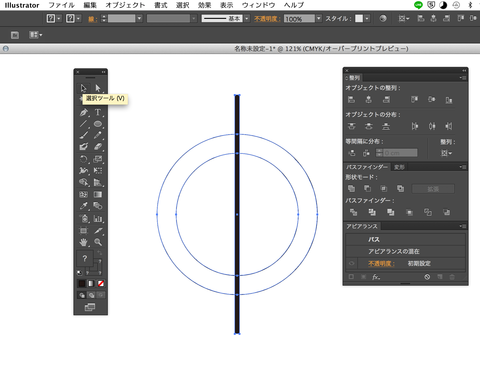Open Recolor Artwork from the control bar
Screen dimensions: 480x385
pyautogui.click(x=383, y=18)
